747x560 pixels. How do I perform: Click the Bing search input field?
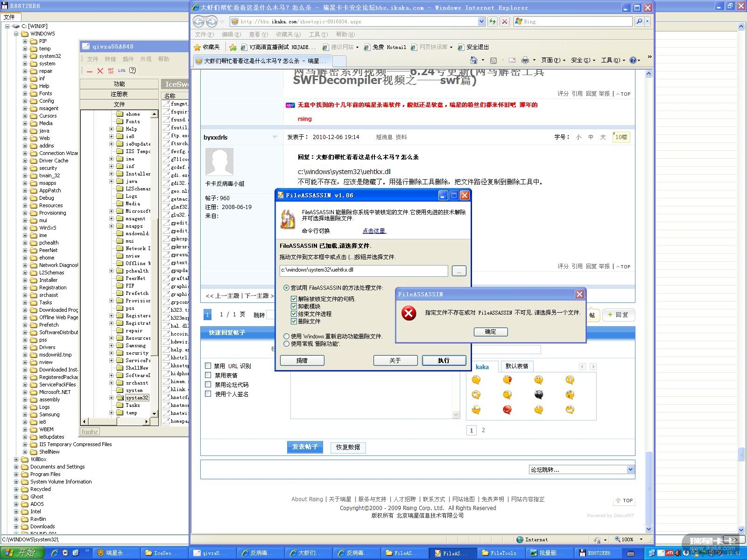coord(573,21)
